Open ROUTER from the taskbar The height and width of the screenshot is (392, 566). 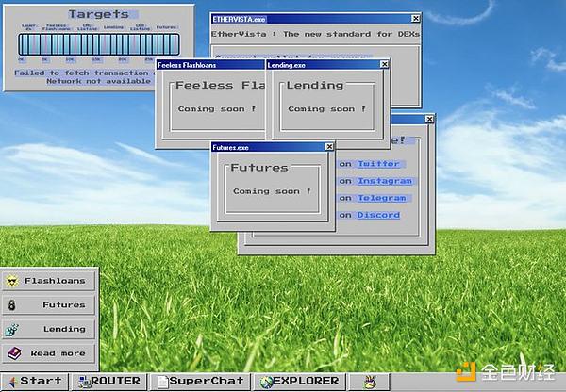110,381
